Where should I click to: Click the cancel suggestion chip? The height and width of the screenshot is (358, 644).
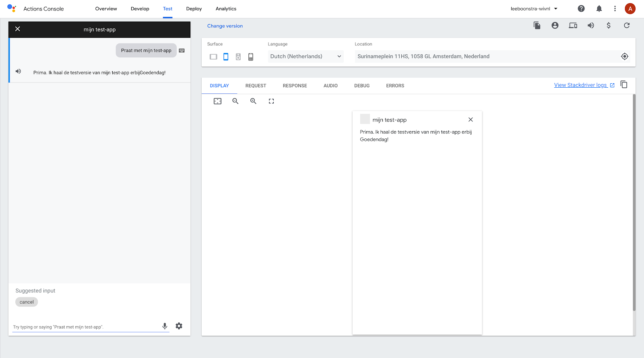tap(27, 302)
